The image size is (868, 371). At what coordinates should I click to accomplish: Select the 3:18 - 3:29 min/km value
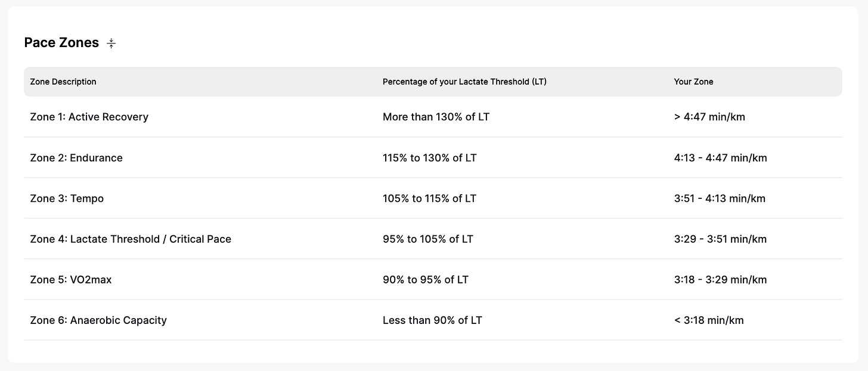click(719, 279)
